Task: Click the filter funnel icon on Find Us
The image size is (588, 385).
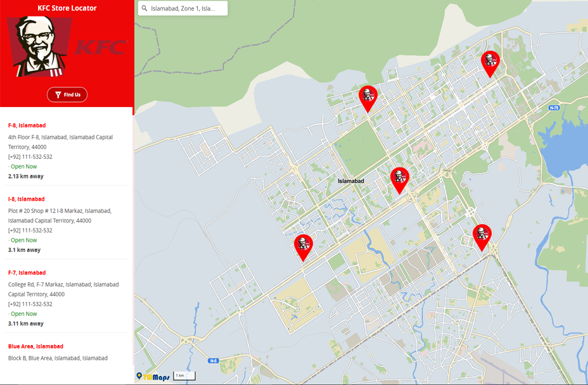Action: pos(58,95)
